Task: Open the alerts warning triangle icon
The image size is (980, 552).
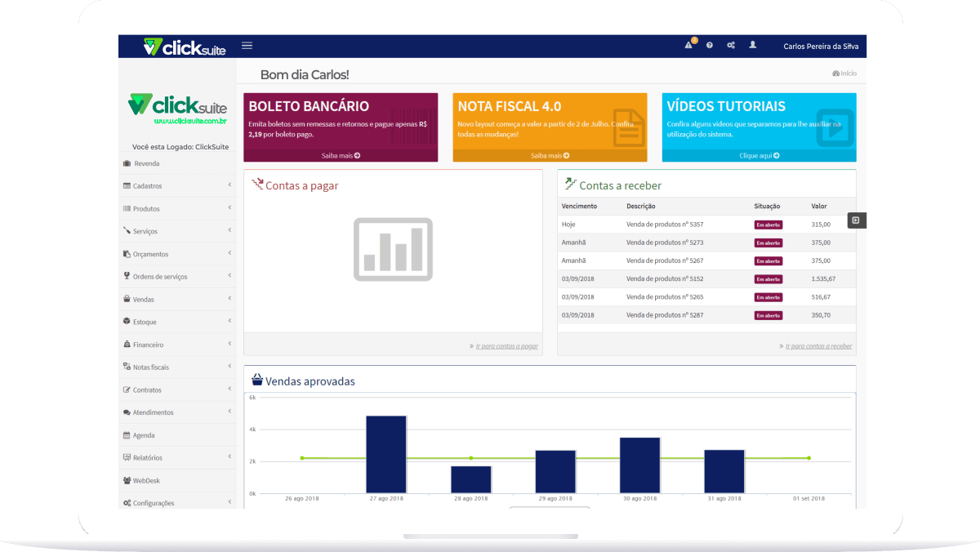Action: 688,45
